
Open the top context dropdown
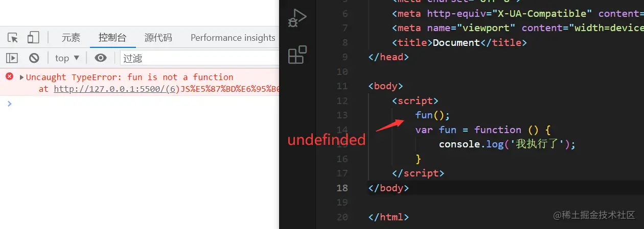point(67,58)
